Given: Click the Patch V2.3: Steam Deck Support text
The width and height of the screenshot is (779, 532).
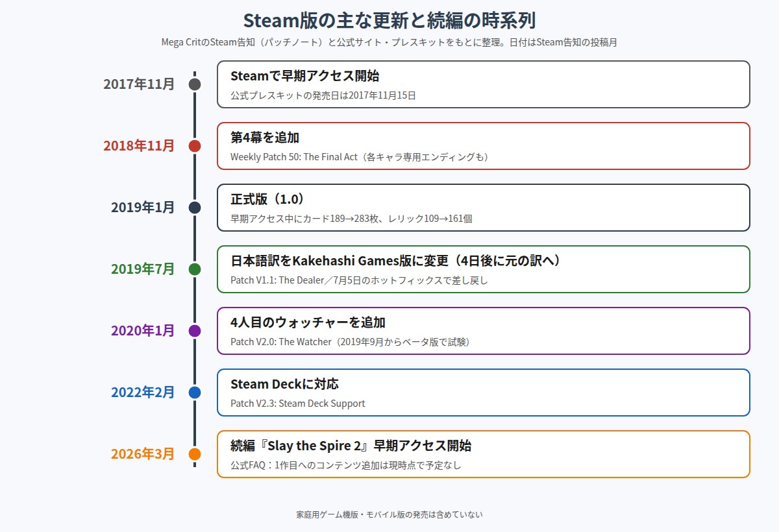Looking at the screenshot, I should [297, 404].
